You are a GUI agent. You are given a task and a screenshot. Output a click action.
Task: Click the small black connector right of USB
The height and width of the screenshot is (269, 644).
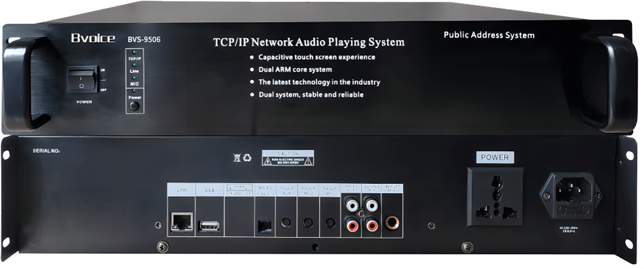point(265,226)
